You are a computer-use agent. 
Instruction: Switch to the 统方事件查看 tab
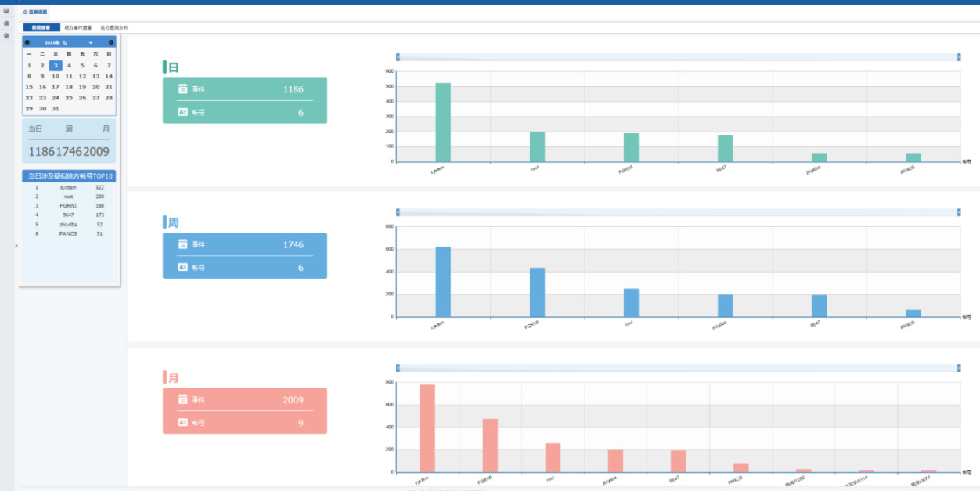tap(78, 27)
